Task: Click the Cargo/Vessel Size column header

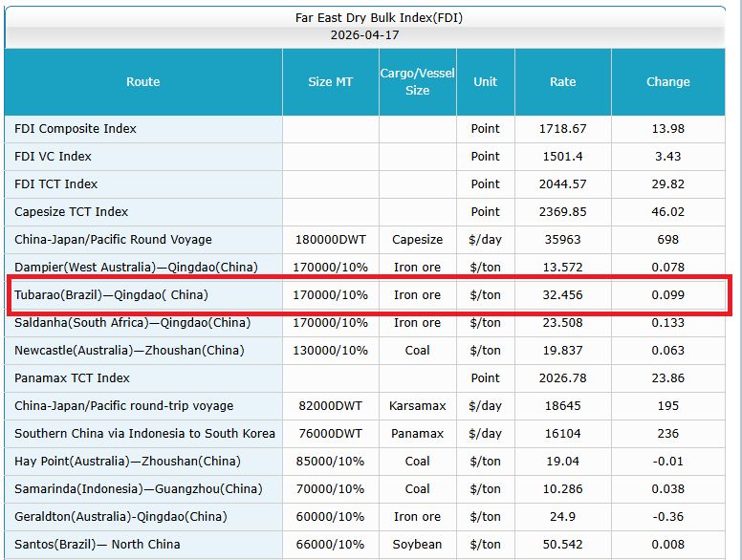Action: [x=417, y=82]
